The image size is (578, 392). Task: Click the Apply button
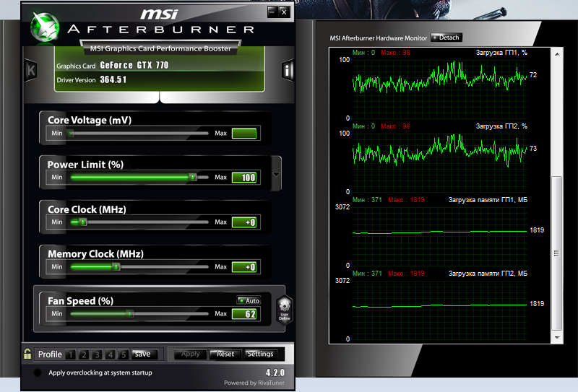click(190, 354)
